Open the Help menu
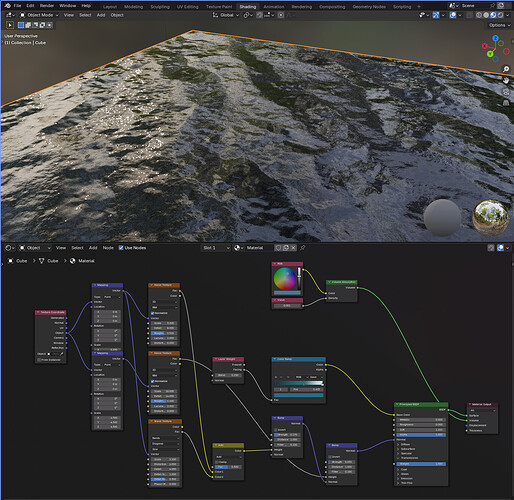The width and height of the screenshot is (514, 500). coord(86,6)
